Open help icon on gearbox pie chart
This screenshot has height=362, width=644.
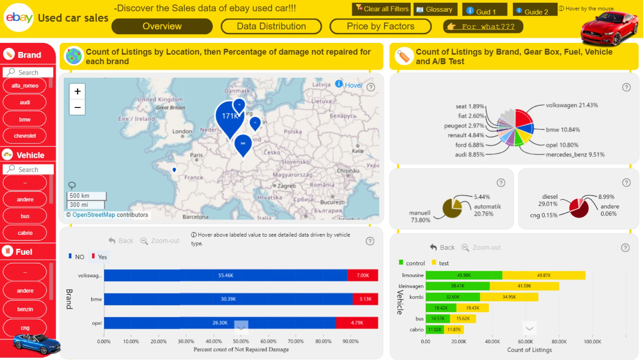[x=501, y=183]
